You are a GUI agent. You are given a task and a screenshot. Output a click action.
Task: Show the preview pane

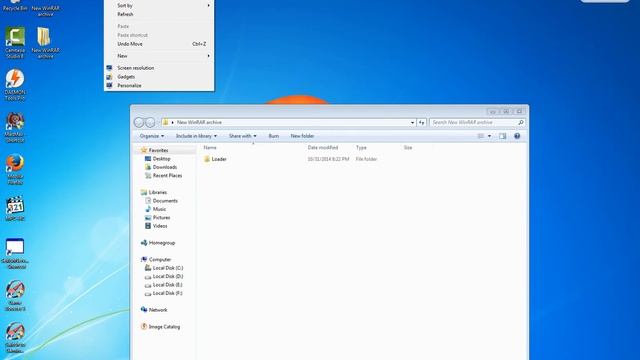click(x=502, y=136)
